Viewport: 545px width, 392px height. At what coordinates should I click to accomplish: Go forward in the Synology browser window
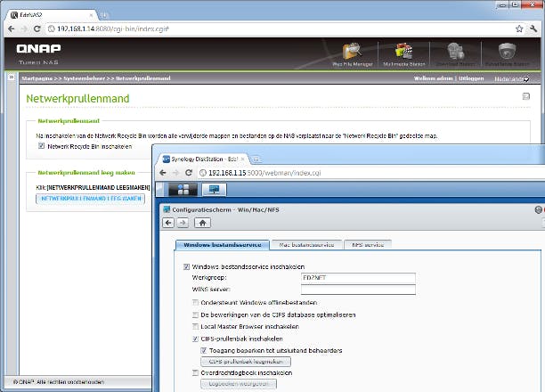coord(175,173)
